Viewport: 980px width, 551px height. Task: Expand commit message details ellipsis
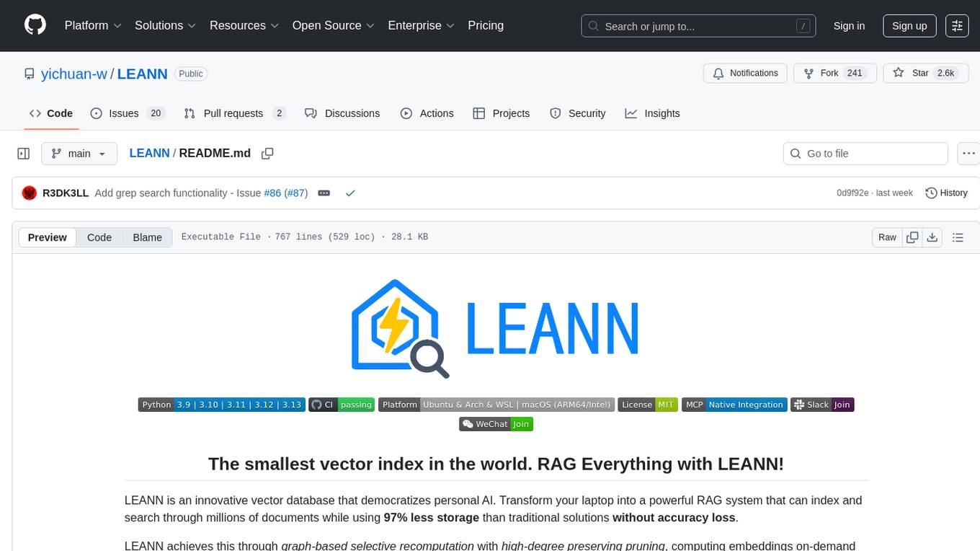324,193
